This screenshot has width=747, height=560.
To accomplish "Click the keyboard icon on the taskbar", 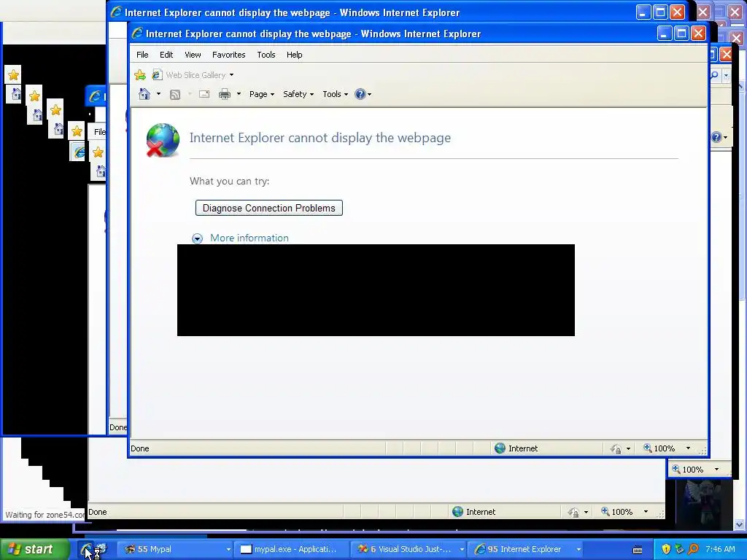I will (x=638, y=550).
